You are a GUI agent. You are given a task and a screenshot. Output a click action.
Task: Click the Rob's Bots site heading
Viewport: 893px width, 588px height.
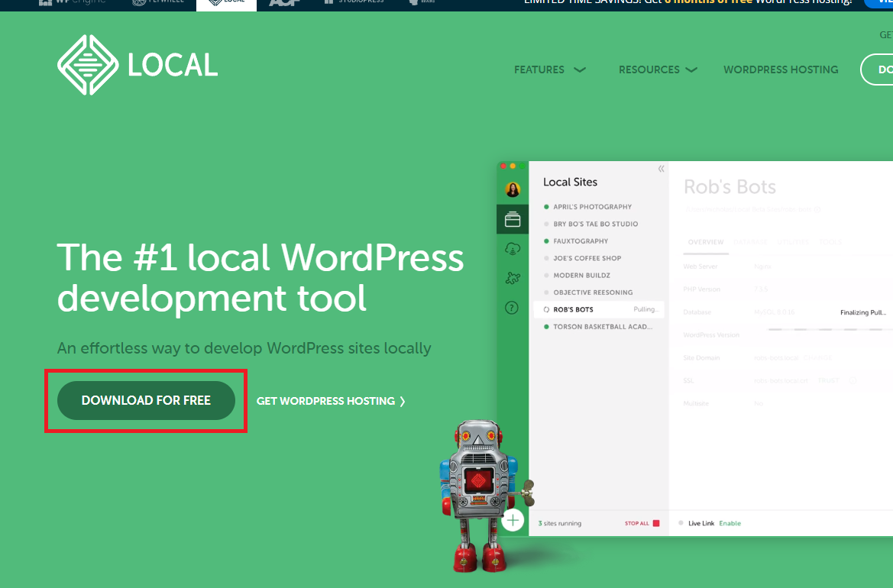click(730, 186)
